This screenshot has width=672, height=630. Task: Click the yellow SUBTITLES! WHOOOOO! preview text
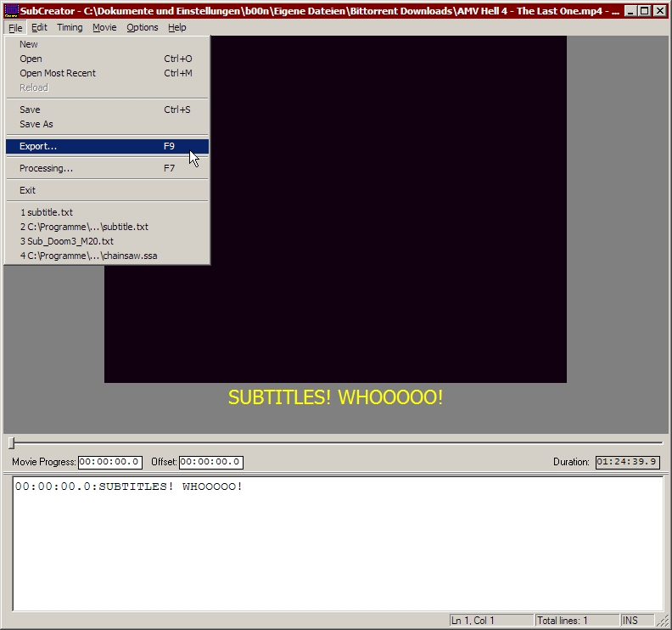[335, 397]
